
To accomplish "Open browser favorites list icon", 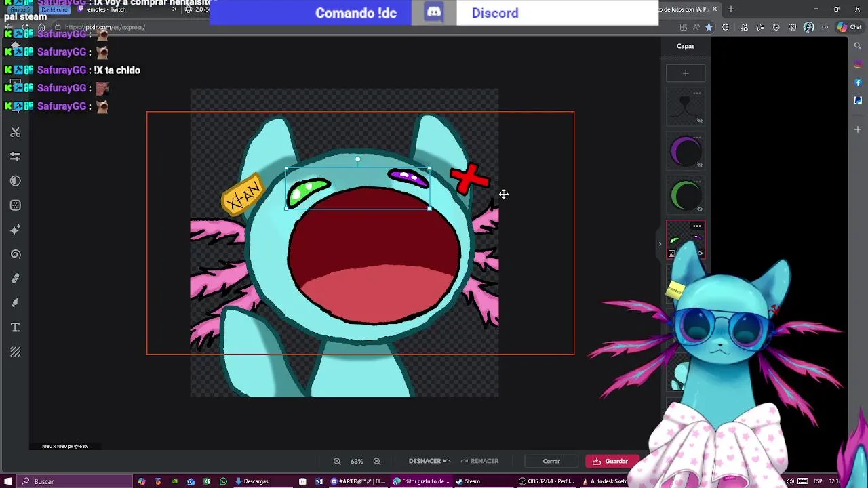I will click(x=760, y=27).
